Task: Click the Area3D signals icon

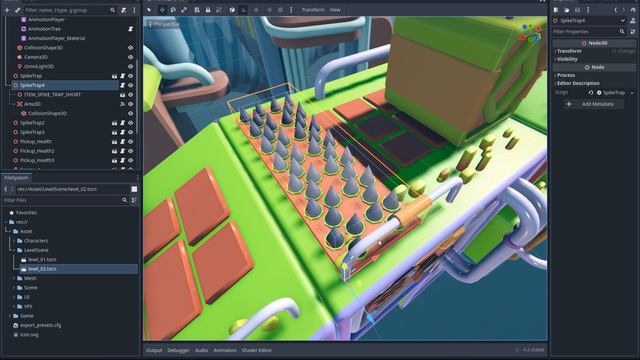Action: click(122, 104)
